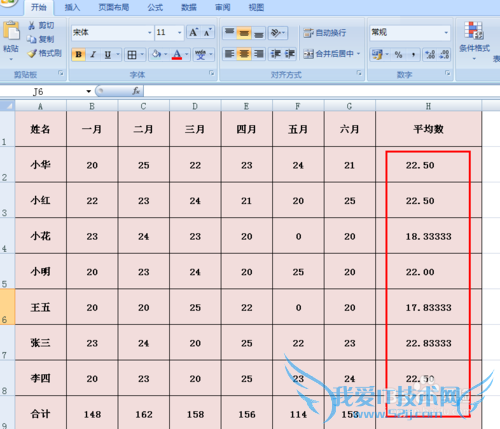The width and height of the screenshot is (500, 429).
Task: Align text left
Action: [229, 54]
